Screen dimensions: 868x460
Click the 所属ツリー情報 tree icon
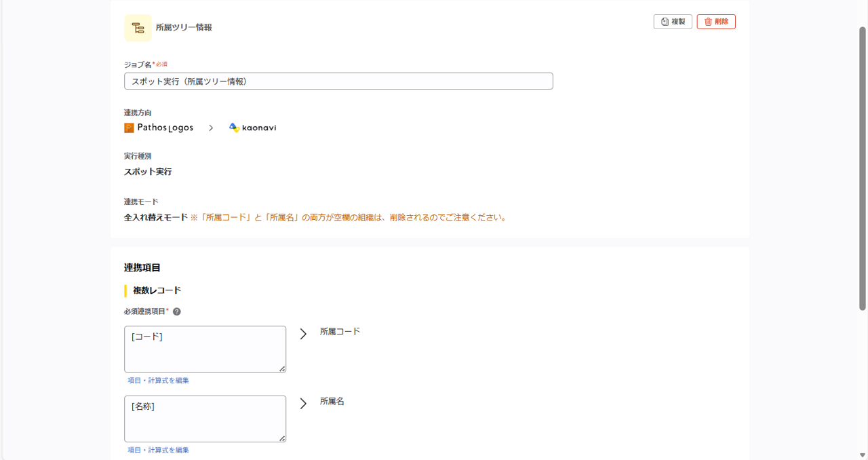[138, 28]
